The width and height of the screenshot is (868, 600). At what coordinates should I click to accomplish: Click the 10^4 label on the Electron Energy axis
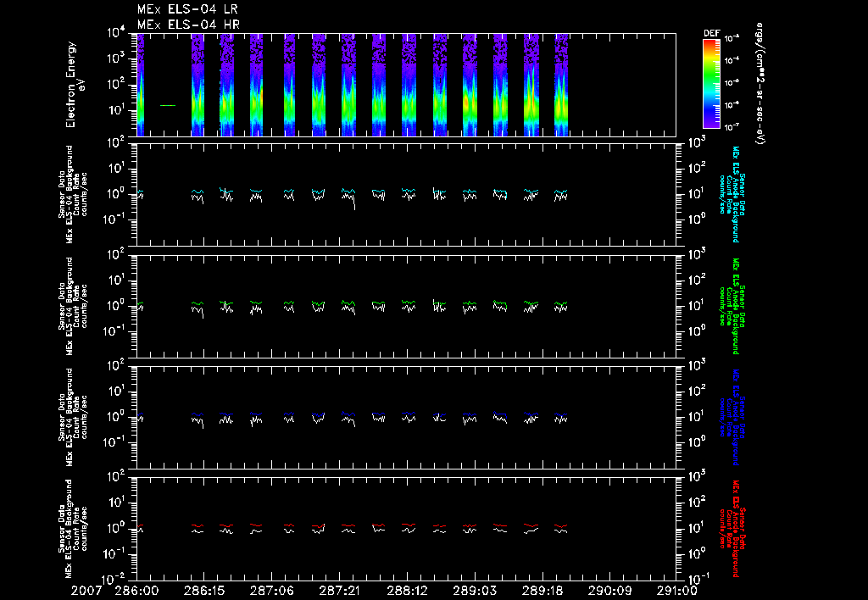(117, 32)
